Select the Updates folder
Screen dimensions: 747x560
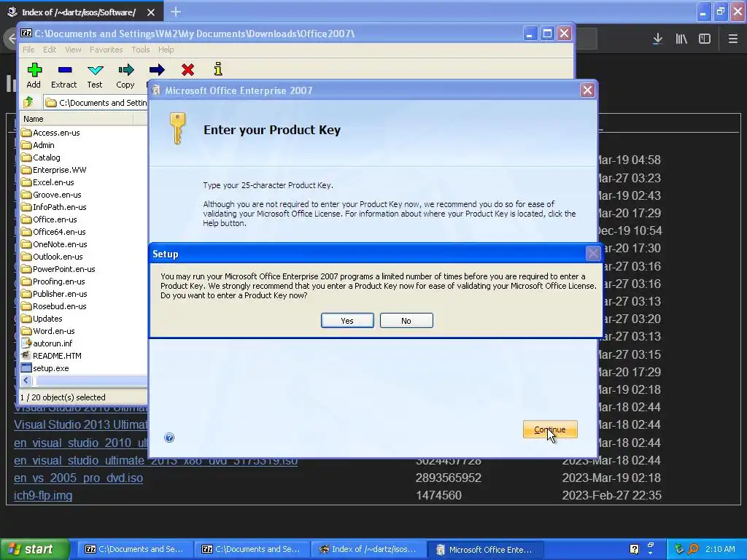click(42, 319)
